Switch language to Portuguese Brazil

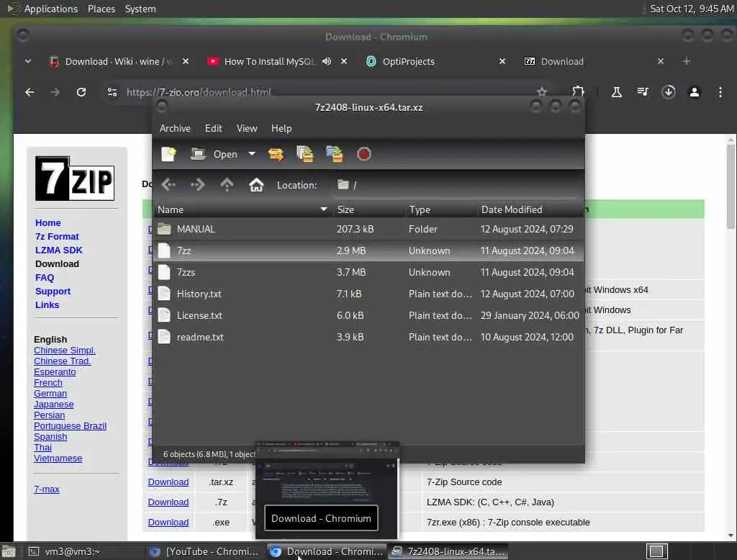(70, 426)
